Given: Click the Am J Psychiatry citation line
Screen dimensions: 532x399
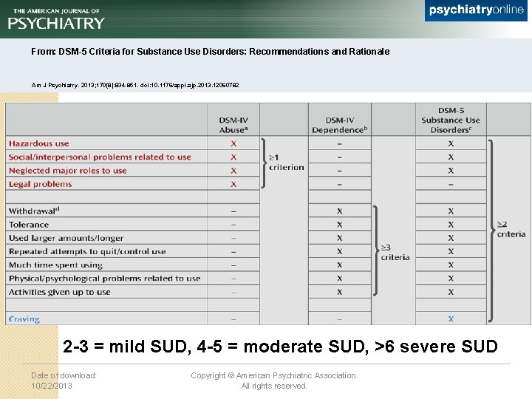Looking at the screenshot, I should coord(135,85).
